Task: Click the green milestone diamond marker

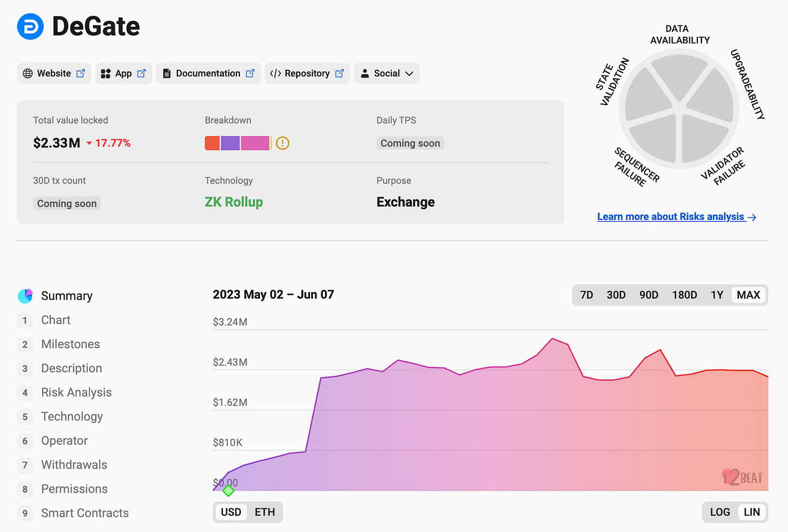Action: 228,490
